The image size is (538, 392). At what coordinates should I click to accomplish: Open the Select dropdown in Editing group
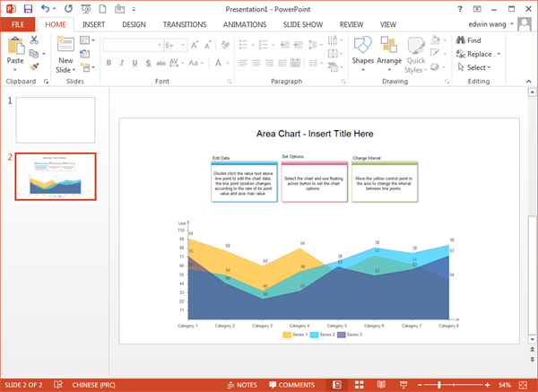coord(476,67)
